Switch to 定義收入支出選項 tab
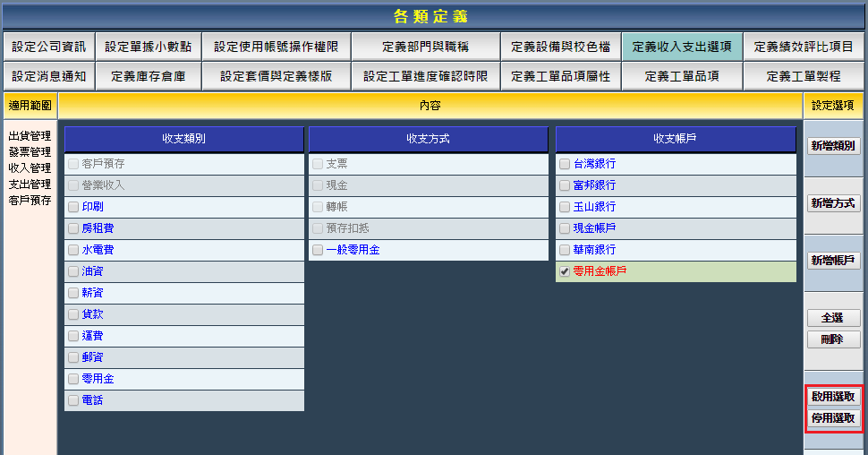The height and width of the screenshot is (455, 868). point(682,47)
